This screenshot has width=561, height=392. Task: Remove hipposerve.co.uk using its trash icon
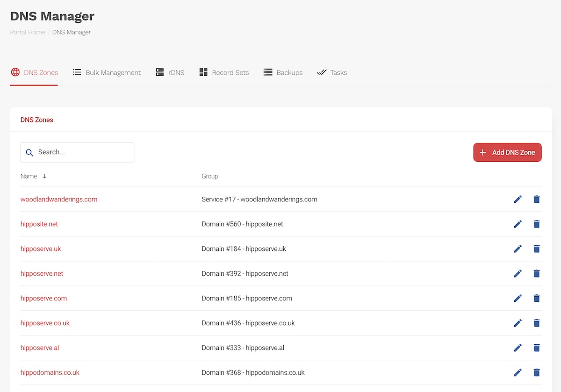(x=537, y=323)
